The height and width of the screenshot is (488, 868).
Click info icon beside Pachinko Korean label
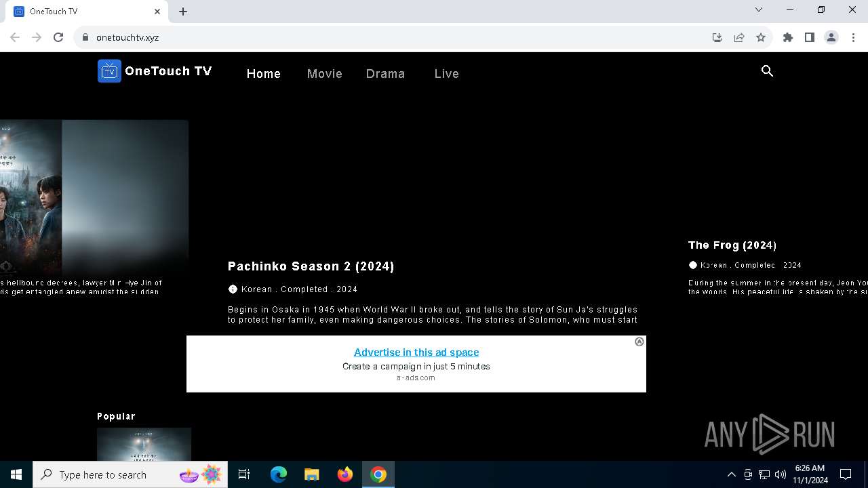(x=233, y=289)
